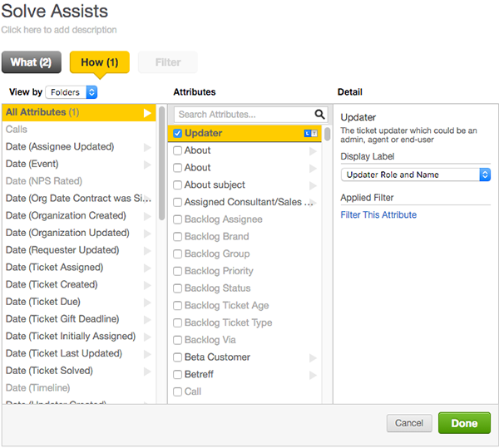Screen dimensions: 499x448
Task: Enable the Betreff attribute checkbox
Action: click(177, 375)
